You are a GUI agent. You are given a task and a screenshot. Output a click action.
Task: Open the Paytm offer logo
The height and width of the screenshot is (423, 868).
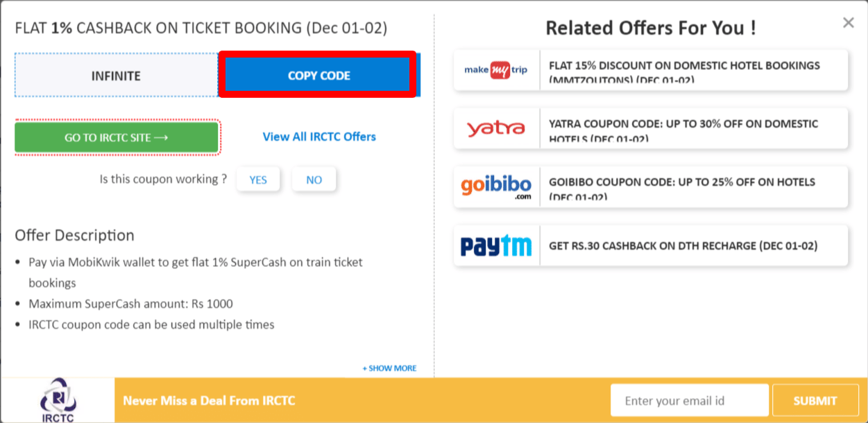(497, 245)
